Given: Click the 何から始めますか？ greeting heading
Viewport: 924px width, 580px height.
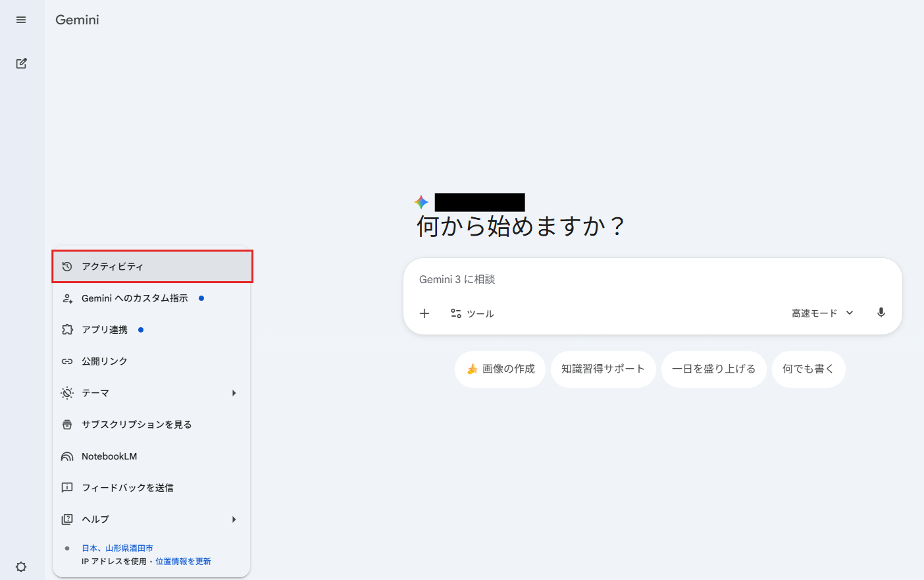Looking at the screenshot, I should 521,226.
